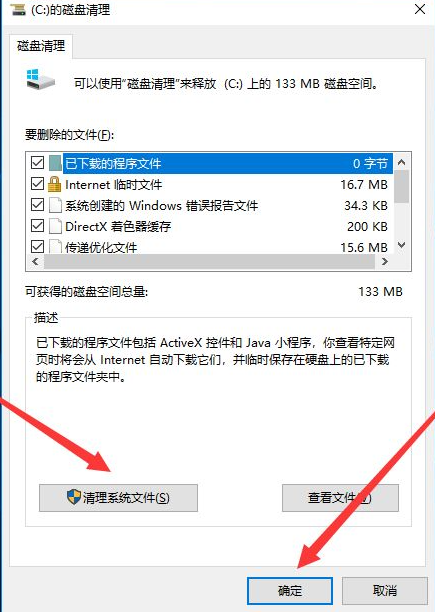Click the 取消 button

pos(385,591)
